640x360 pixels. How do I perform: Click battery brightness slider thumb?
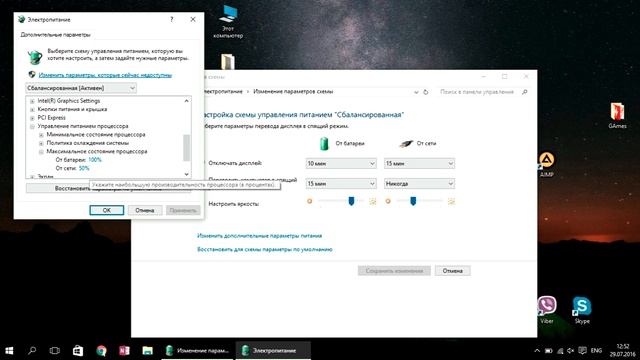point(351,200)
